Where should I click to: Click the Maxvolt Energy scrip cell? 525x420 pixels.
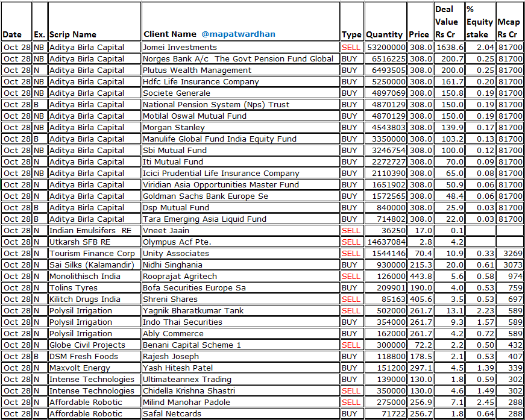95,368
